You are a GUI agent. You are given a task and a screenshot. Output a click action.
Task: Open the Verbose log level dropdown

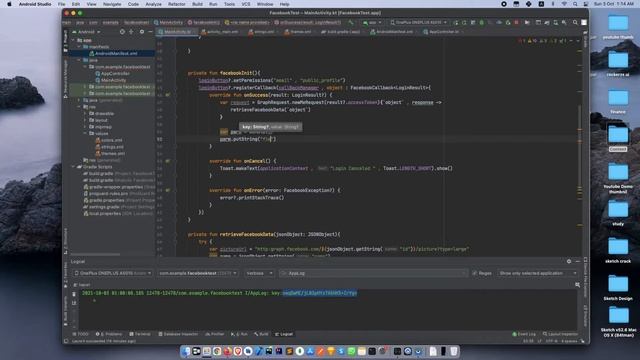(x=259, y=273)
